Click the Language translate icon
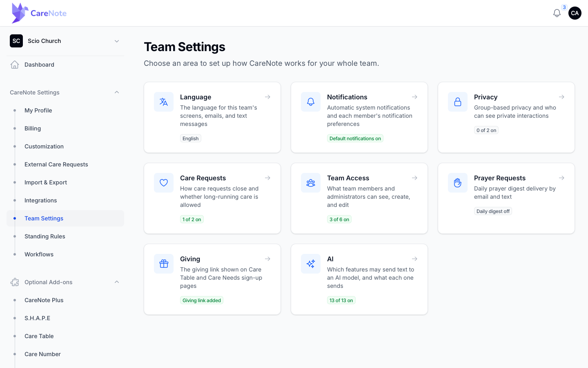Viewport: 588px width, 368px height. tap(164, 102)
